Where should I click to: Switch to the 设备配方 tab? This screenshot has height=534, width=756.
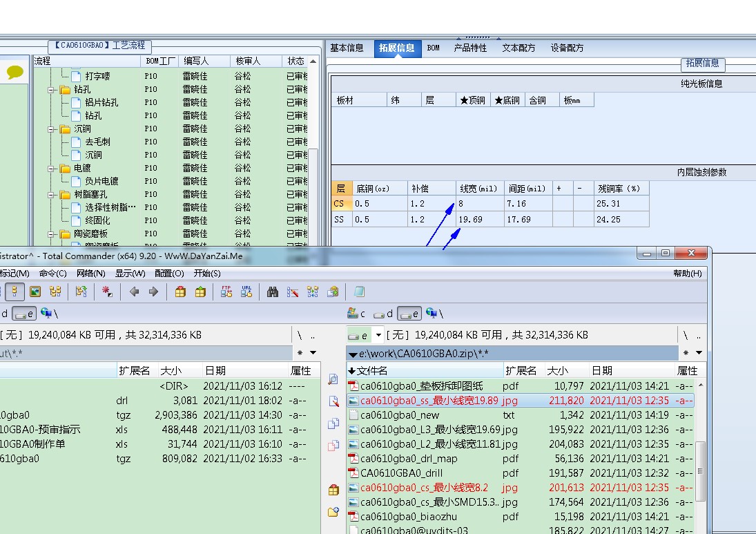(568, 48)
